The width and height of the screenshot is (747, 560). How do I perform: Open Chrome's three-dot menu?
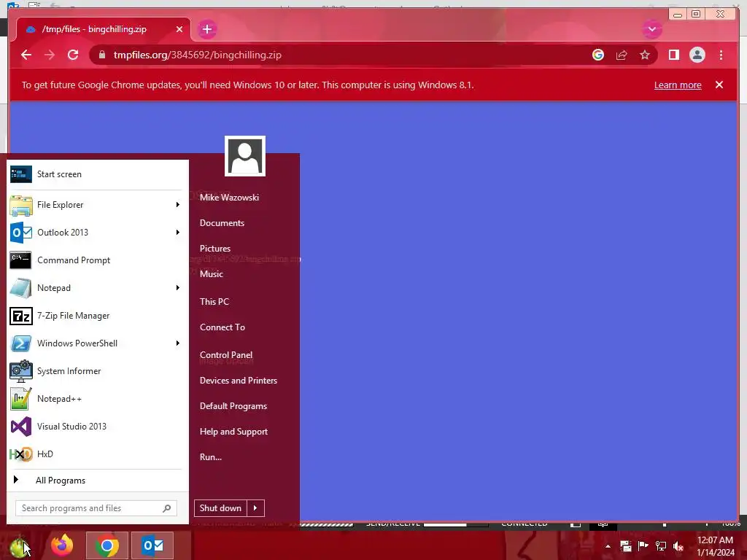(x=721, y=55)
